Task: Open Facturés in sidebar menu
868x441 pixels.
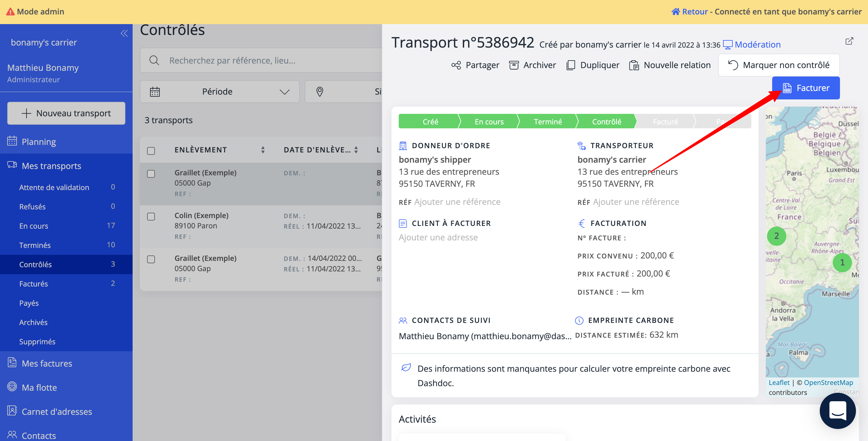Action: (x=33, y=284)
